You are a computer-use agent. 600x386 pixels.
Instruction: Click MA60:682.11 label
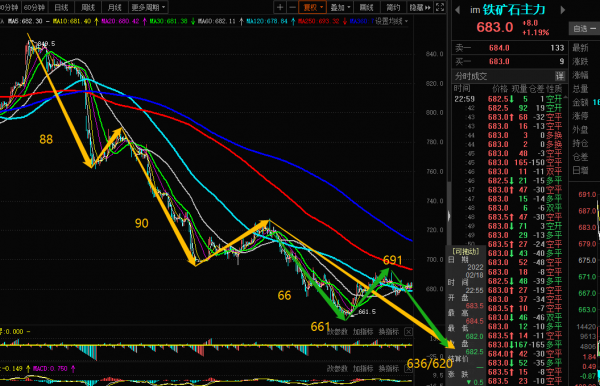coord(217,21)
